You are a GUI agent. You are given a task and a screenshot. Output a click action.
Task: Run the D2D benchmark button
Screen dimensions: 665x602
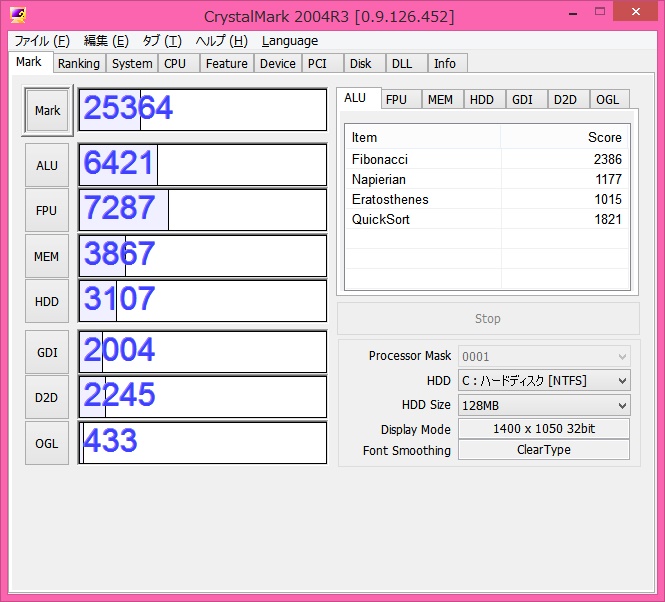pos(47,398)
